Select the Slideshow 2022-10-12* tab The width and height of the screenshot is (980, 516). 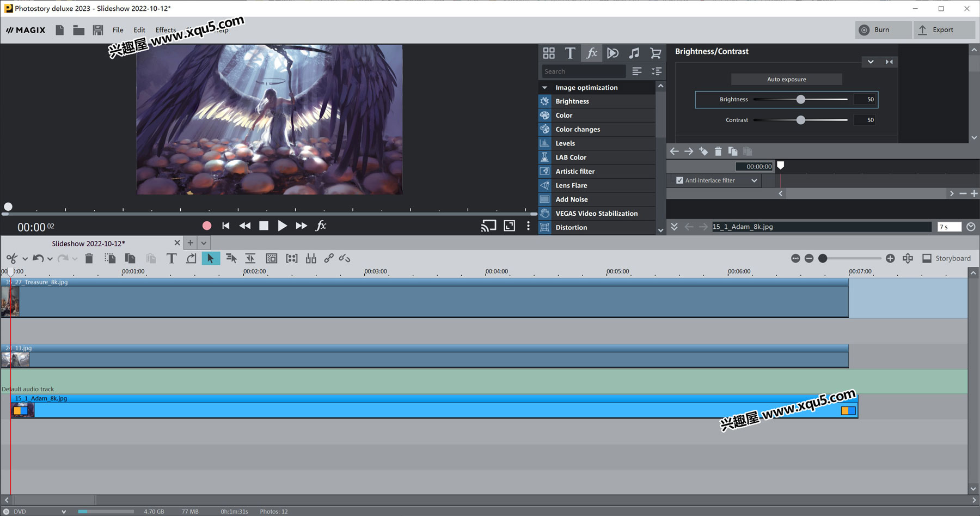point(89,244)
